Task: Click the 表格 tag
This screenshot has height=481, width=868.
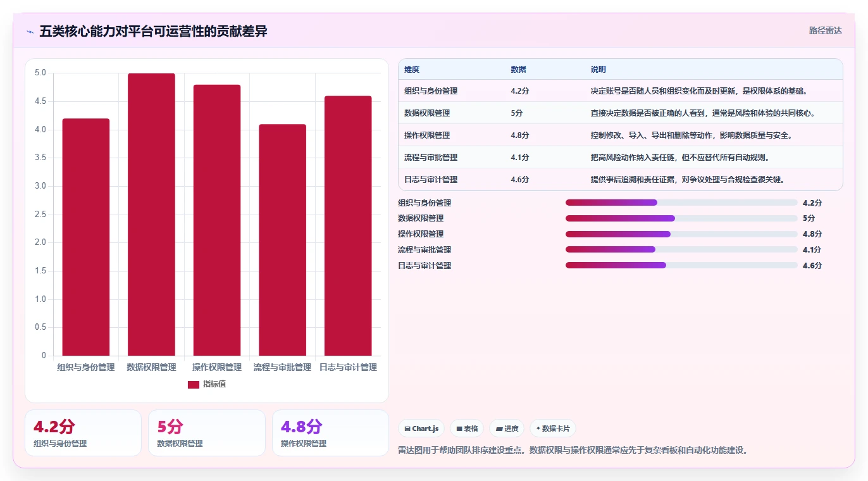Action: (467, 428)
